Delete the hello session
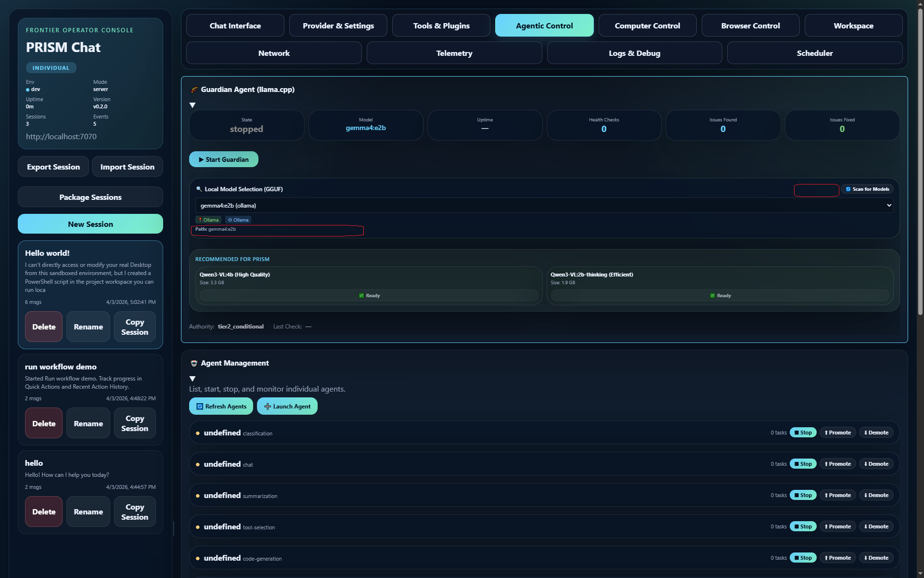 tap(44, 512)
